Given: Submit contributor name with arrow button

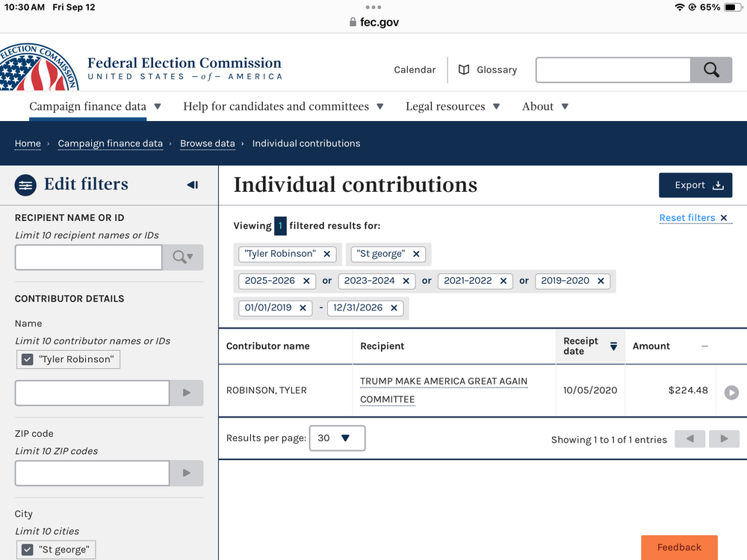Looking at the screenshot, I should (186, 393).
